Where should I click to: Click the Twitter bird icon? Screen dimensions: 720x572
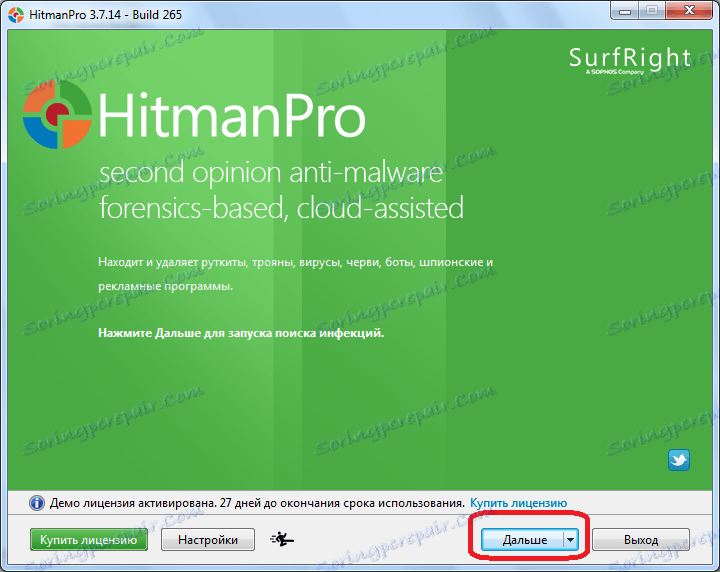(679, 460)
